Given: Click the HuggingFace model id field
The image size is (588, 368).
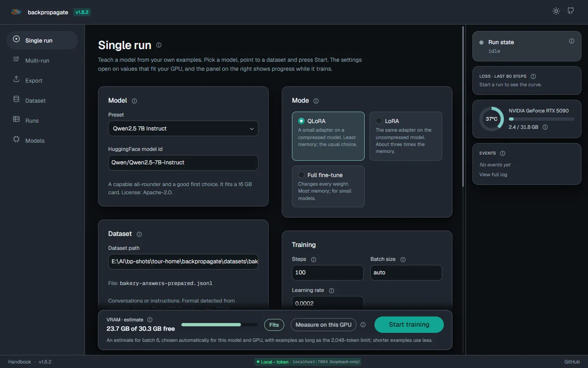Looking at the screenshot, I should click(183, 163).
